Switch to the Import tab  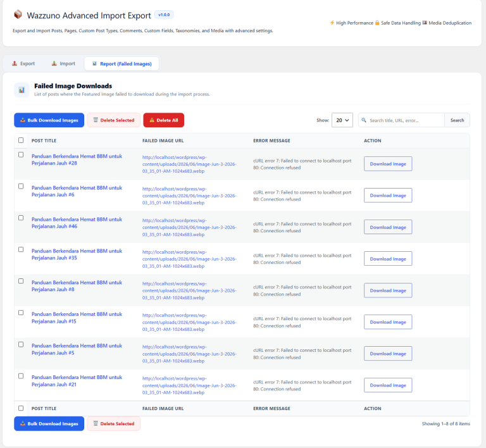click(x=63, y=63)
